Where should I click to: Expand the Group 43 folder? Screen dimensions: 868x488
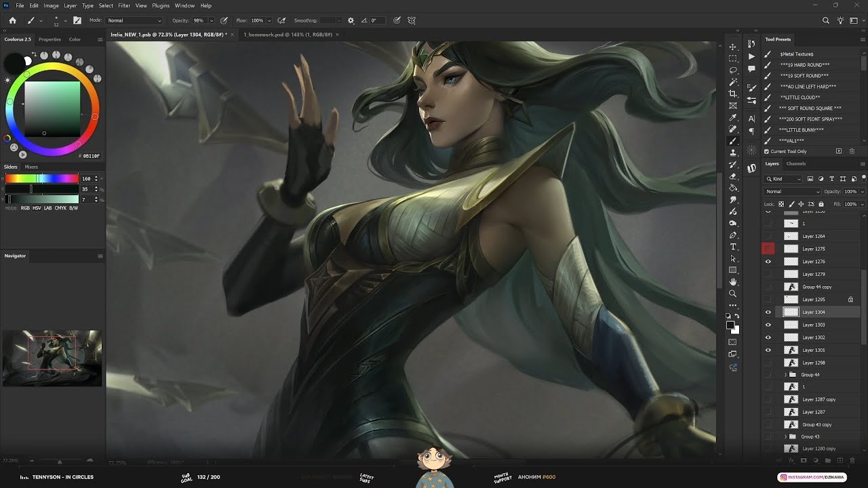(x=785, y=436)
